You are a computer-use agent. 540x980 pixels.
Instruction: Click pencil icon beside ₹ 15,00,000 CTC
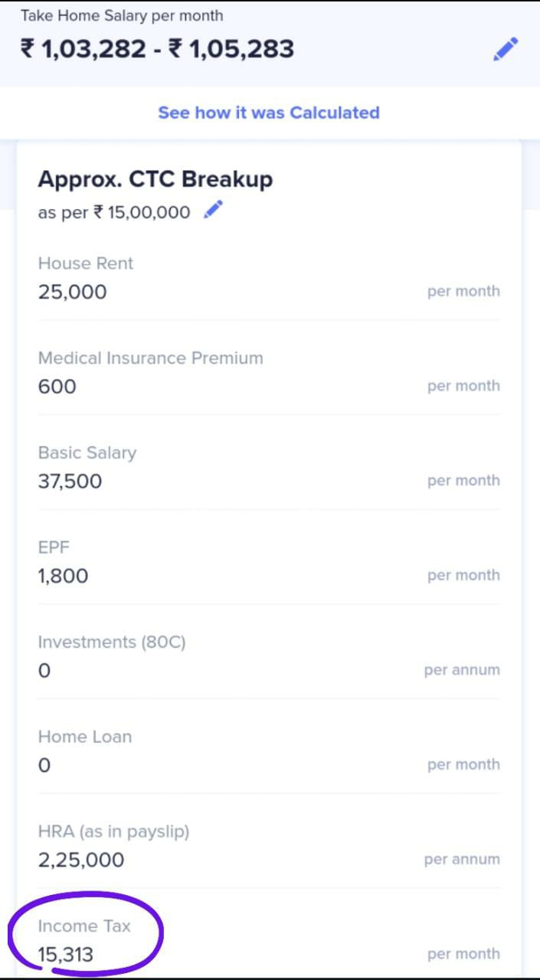213,211
